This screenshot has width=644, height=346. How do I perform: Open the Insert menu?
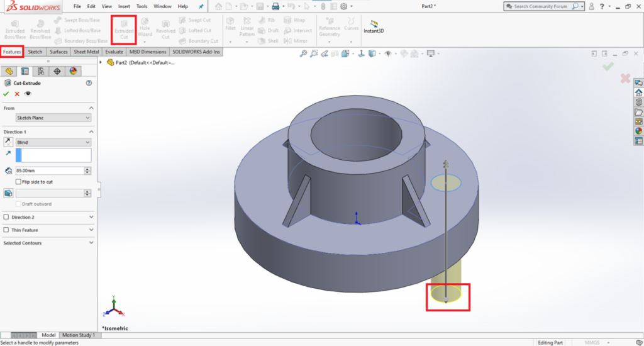123,6
